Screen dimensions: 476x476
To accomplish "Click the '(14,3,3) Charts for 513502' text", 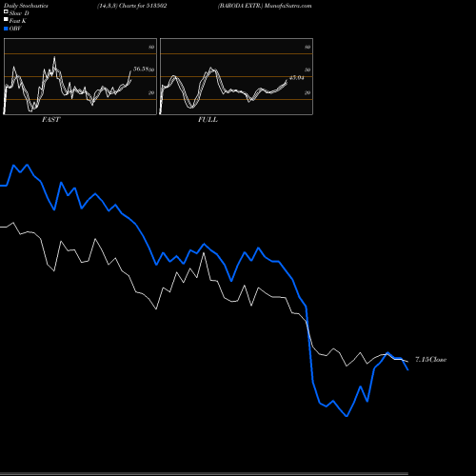I will coord(132,6).
